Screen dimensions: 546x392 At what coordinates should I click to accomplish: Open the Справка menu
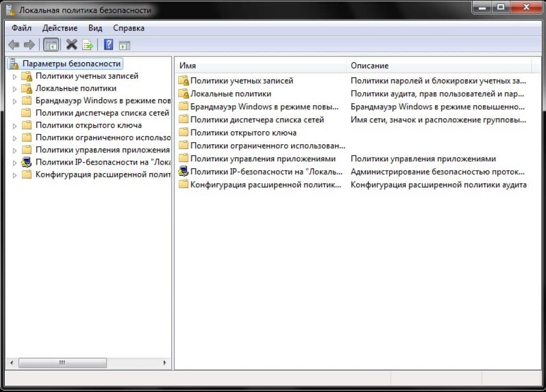click(129, 28)
